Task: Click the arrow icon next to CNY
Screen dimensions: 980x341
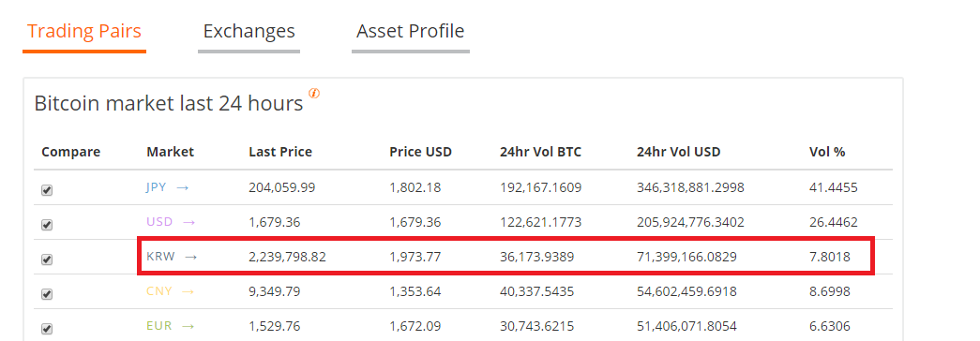Action: pos(188,291)
